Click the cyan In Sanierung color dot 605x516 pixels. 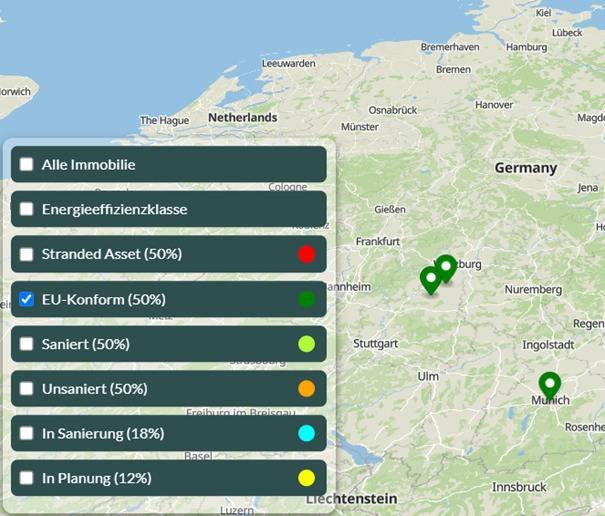click(306, 433)
